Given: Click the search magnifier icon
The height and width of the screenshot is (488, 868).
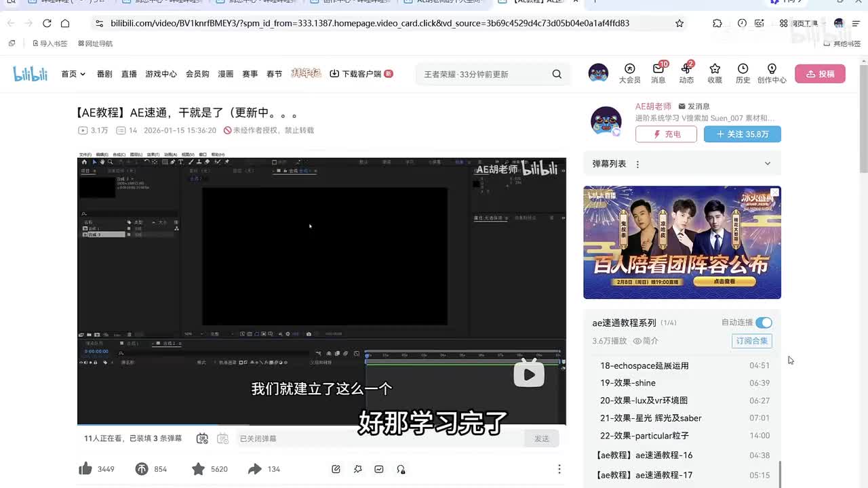Looking at the screenshot, I should pyautogui.click(x=557, y=74).
